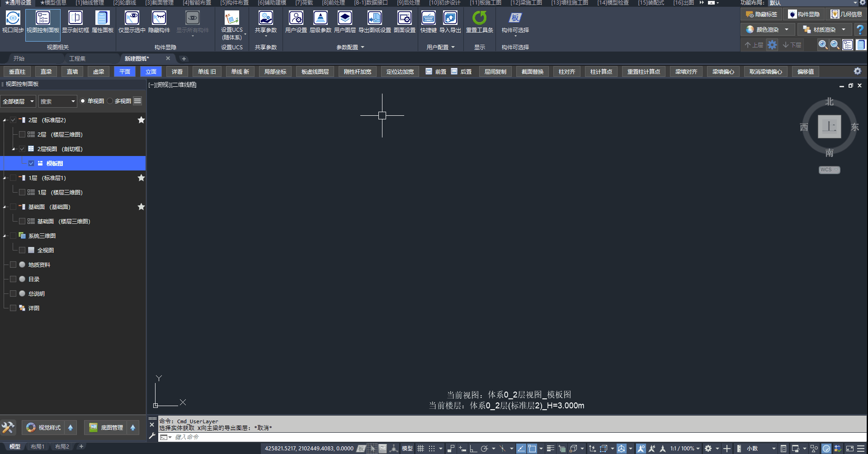
Task: Switch to the 工程集 tab
Action: click(x=77, y=58)
